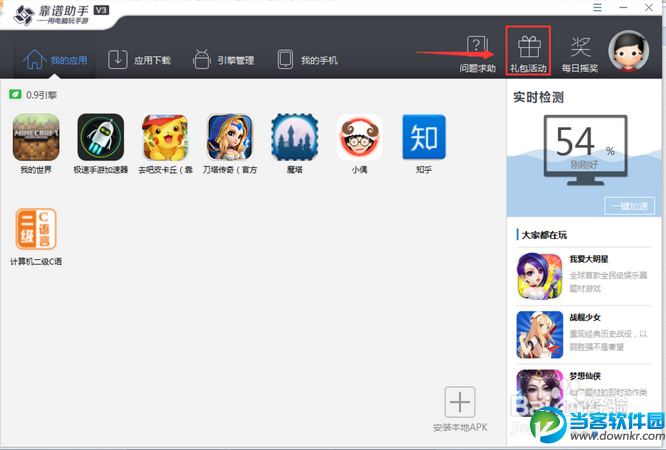Click the green 0.9引擎 leaf icon

(x=15, y=94)
